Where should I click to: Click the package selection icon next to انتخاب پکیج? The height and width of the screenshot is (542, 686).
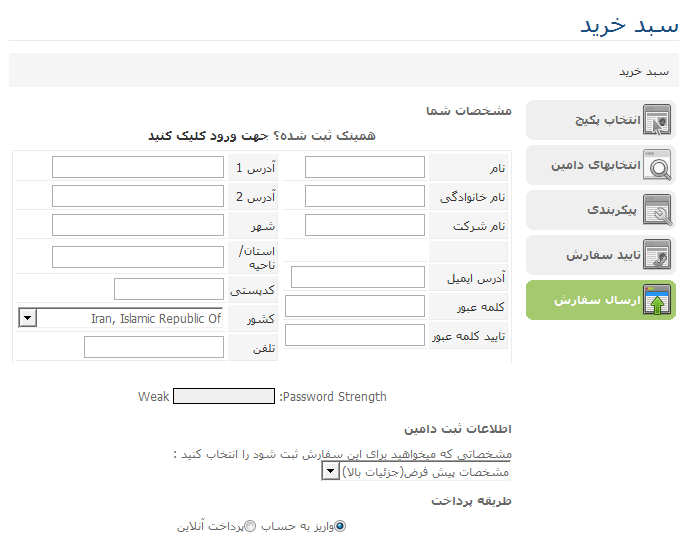coord(657,119)
